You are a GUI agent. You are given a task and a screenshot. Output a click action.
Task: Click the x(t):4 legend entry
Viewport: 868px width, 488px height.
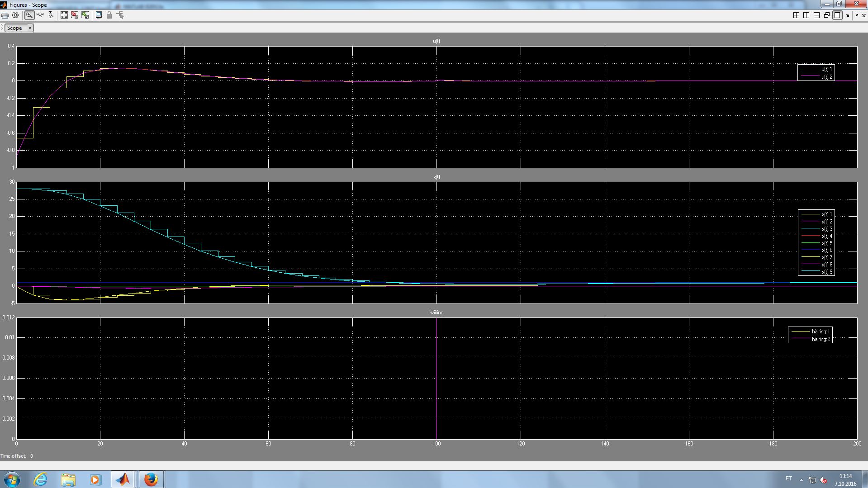click(816, 236)
